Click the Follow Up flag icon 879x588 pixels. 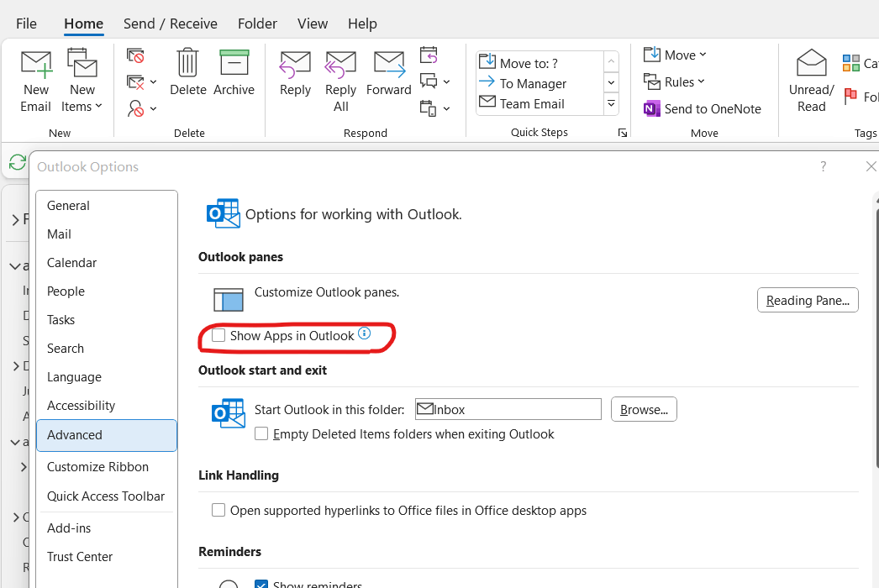coord(851,97)
